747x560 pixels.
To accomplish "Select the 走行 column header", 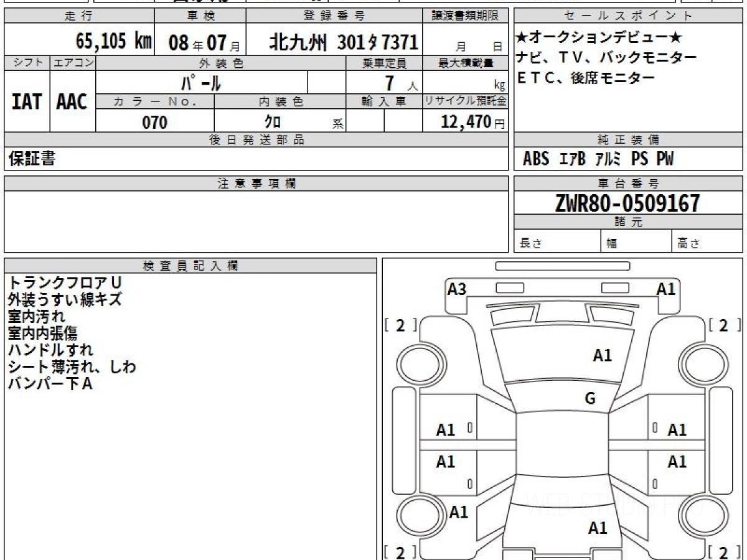I will 78,16.
